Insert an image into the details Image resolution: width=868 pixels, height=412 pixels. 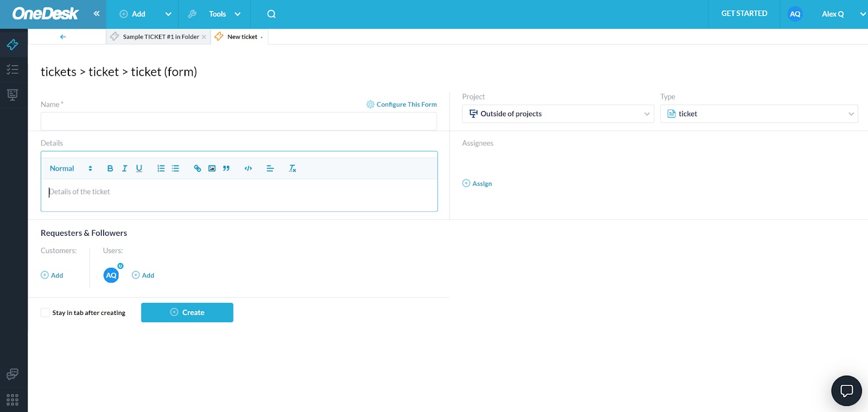tap(212, 169)
